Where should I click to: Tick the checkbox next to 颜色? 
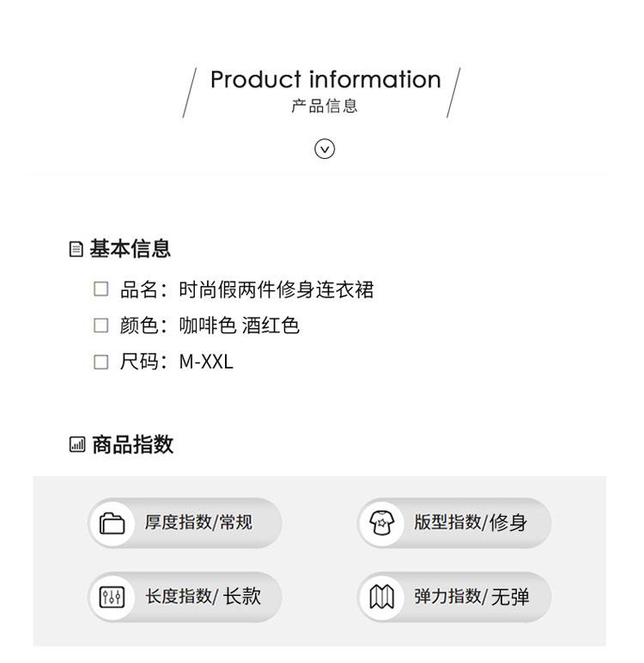(x=100, y=325)
